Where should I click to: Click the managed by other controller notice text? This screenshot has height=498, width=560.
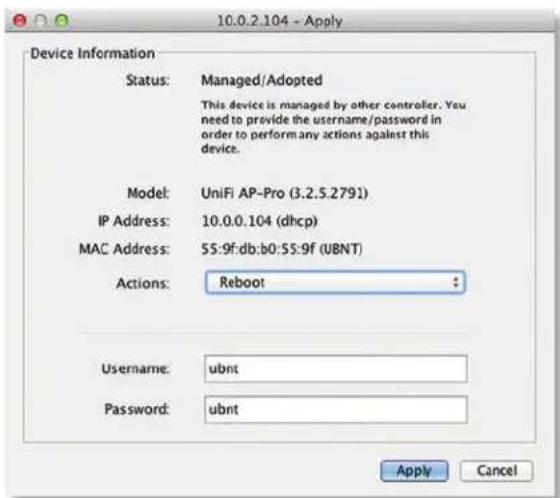click(333, 127)
